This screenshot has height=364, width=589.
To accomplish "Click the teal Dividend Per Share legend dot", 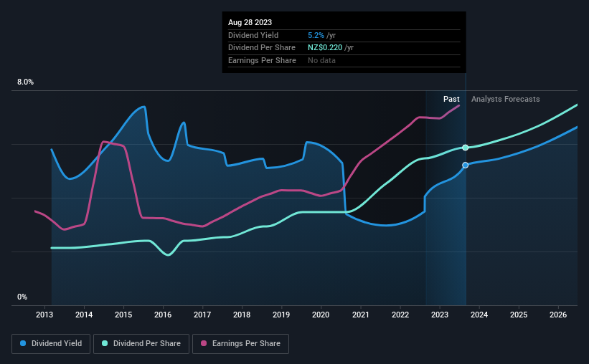I will click(x=105, y=343).
